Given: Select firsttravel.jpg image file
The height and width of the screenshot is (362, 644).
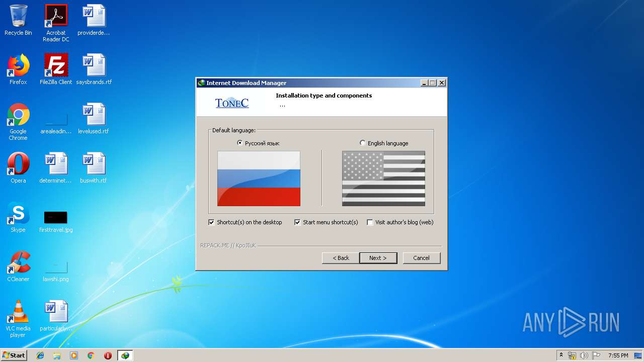Looking at the screenshot, I should tap(56, 222).
